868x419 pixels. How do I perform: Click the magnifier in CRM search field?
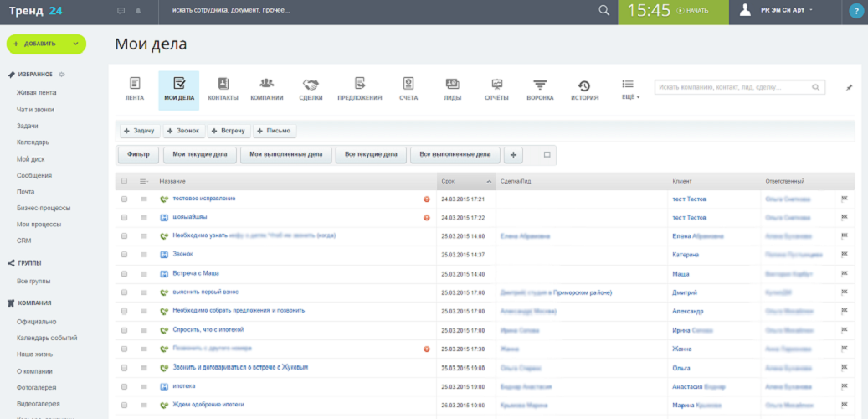pyautogui.click(x=815, y=87)
